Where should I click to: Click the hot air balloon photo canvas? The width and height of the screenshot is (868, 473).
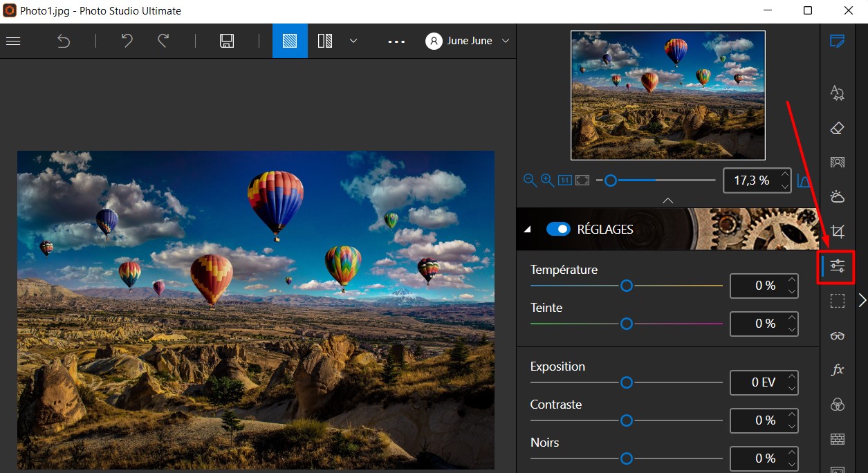(256, 310)
